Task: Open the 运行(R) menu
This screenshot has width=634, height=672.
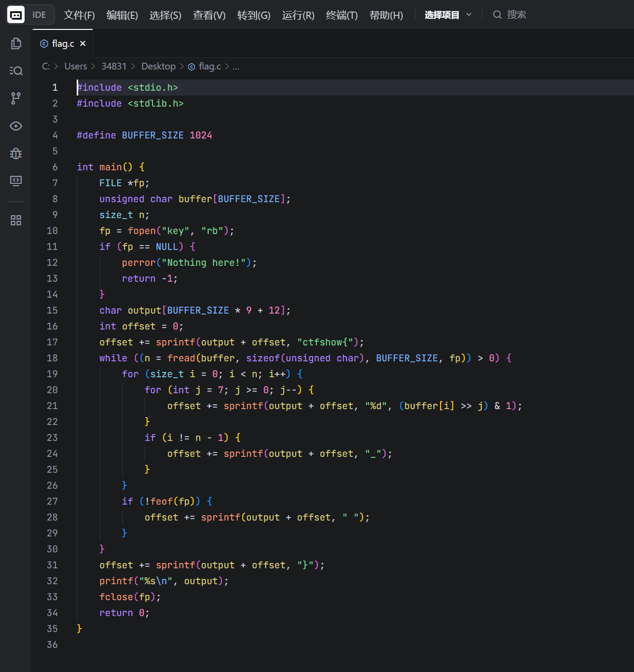Action: point(298,15)
